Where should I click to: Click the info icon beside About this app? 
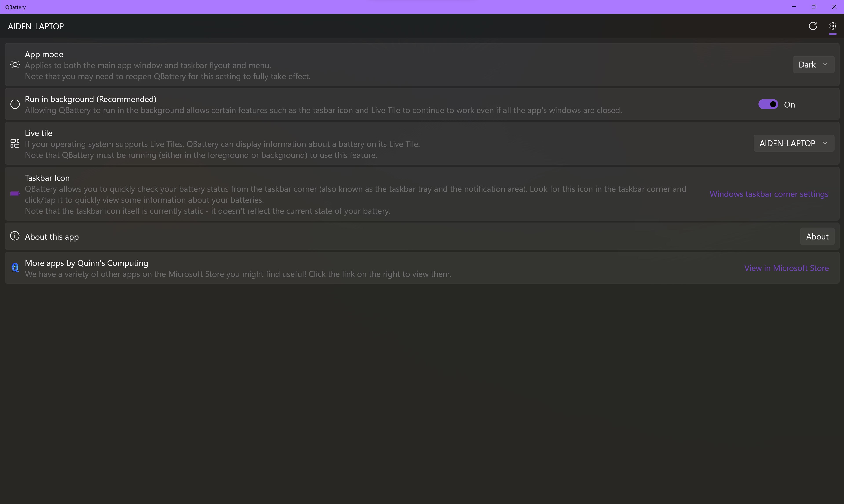coord(15,236)
